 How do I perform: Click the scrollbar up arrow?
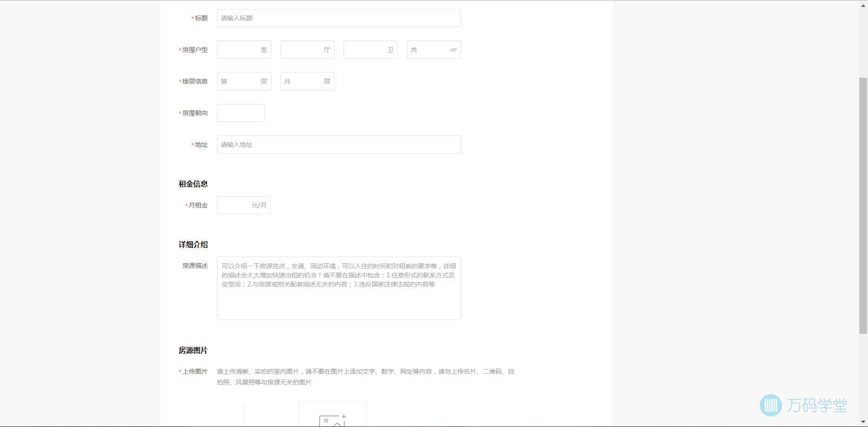tap(863, 5)
